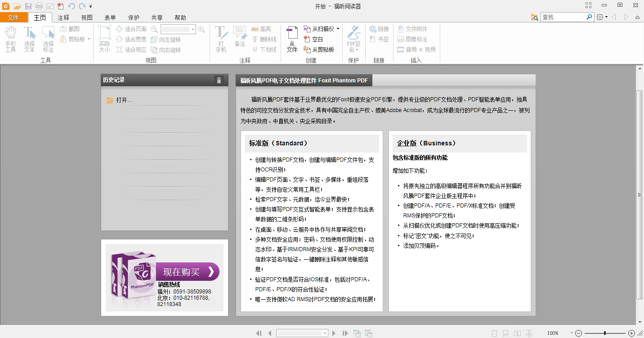Viewport: 644px width, 338px height.
Task: Create PDF From Clipboard (从剪贴板)
Action: click(x=319, y=50)
